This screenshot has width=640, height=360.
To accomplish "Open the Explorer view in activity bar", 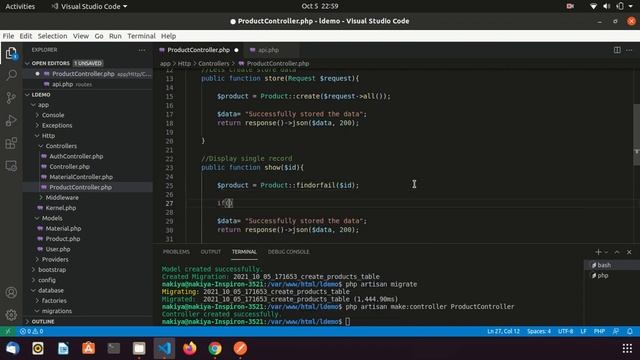I will 11,53.
